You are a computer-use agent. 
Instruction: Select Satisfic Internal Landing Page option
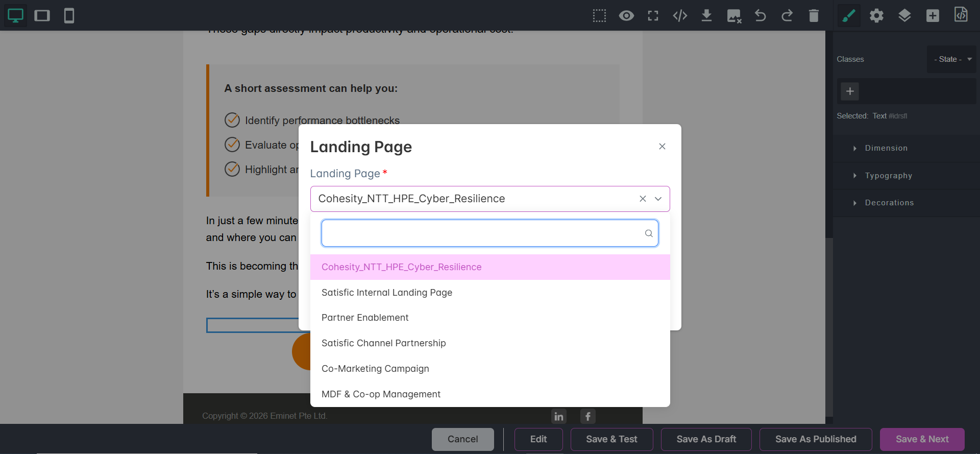[x=490, y=293]
